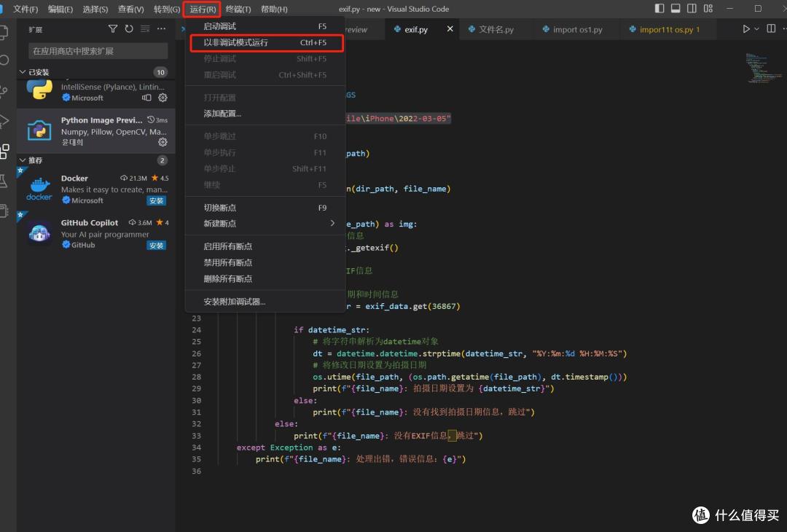Switch to the 文件名.py tab

[x=491, y=30]
